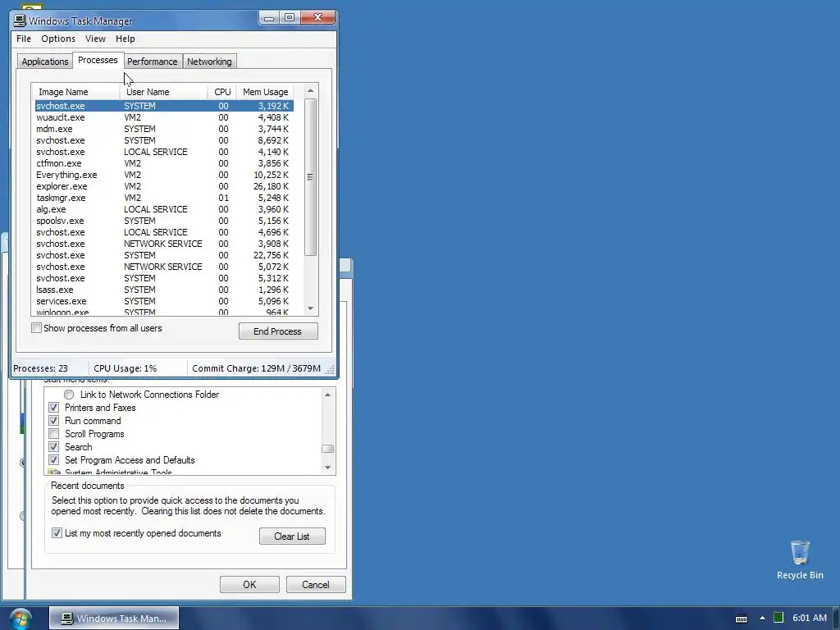Click the End Process button
This screenshot has height=630, width=840.
[x=278, y=331]
